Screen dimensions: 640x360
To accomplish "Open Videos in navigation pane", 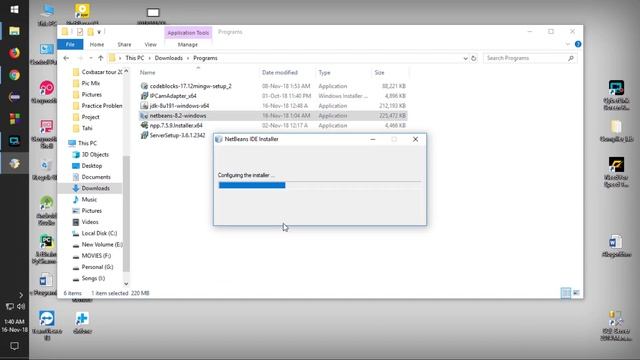I will click(x=89, y=222).
